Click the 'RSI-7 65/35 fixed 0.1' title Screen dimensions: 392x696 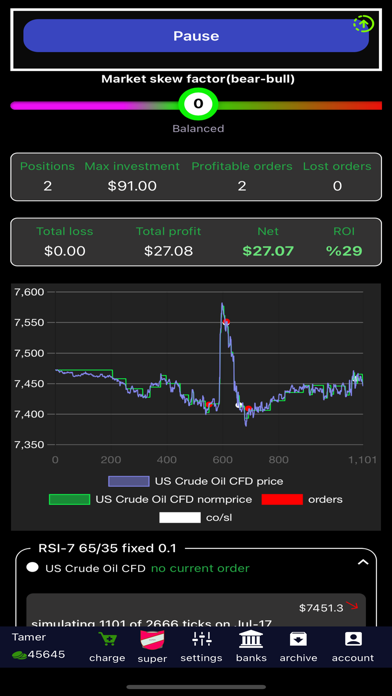click(x=107, y=548)
